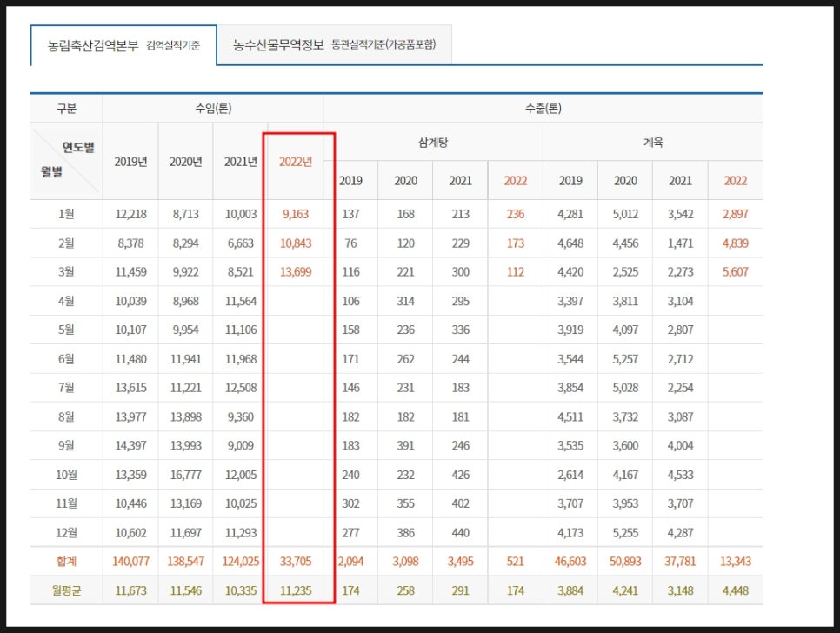The width and height of the screenshot is (840, 633).
Task: Click the 11,235 monthly average value
Action: pos(295,590)
